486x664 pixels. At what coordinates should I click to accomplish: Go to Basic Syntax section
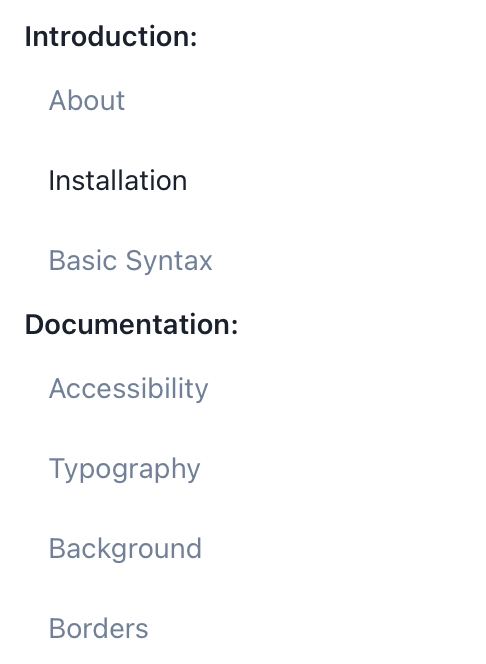coord(130,260)
